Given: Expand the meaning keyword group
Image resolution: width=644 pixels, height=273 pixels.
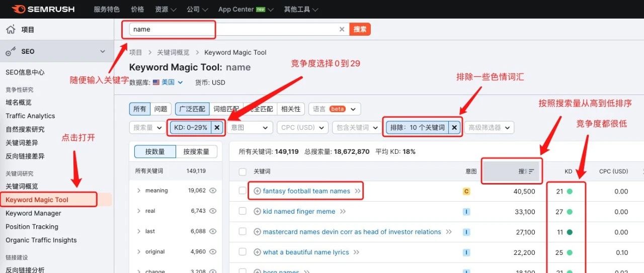Looking at the screenshot, I should coord(139,191).
